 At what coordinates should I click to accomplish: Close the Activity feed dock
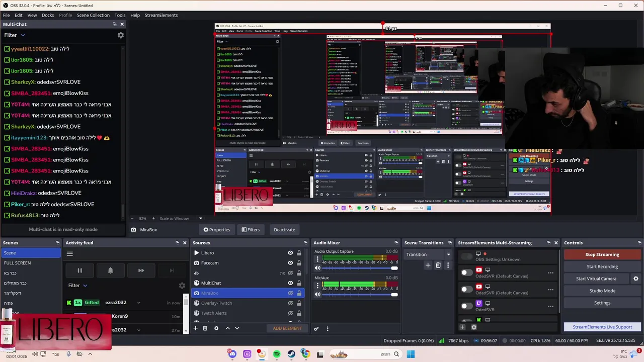(185, 243)
